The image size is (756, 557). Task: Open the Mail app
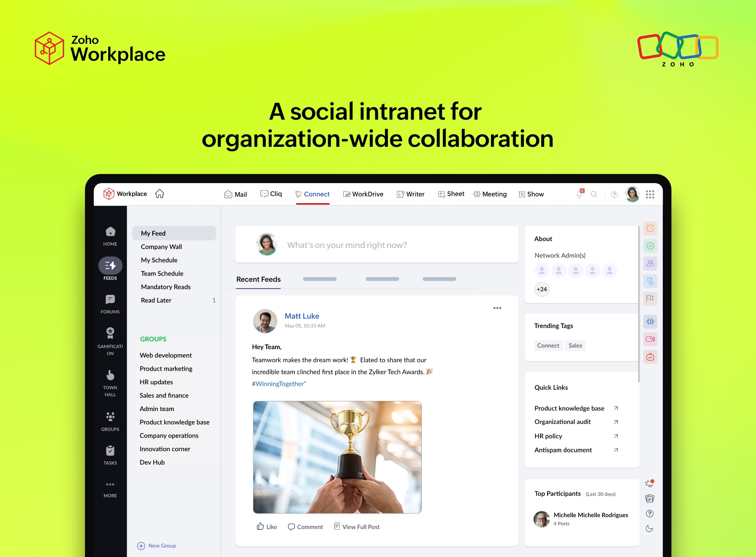tap(235, 194)
